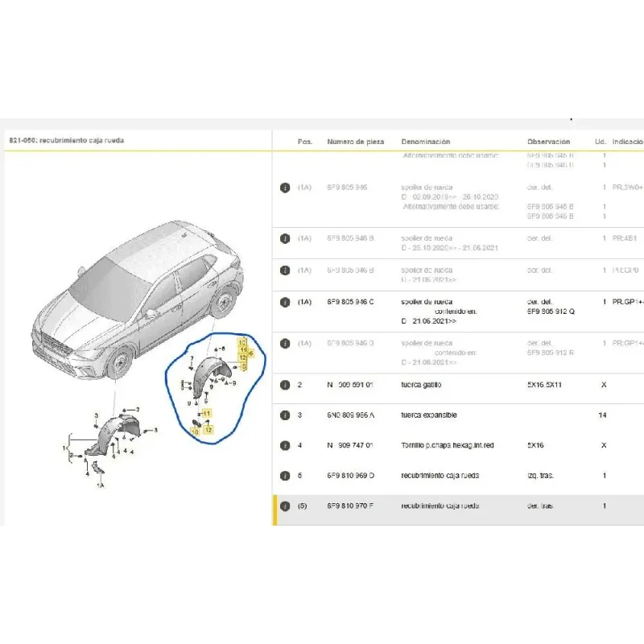Click the Denominación column header
This screenshot has width=644, height=644.
tap(426, 142)
